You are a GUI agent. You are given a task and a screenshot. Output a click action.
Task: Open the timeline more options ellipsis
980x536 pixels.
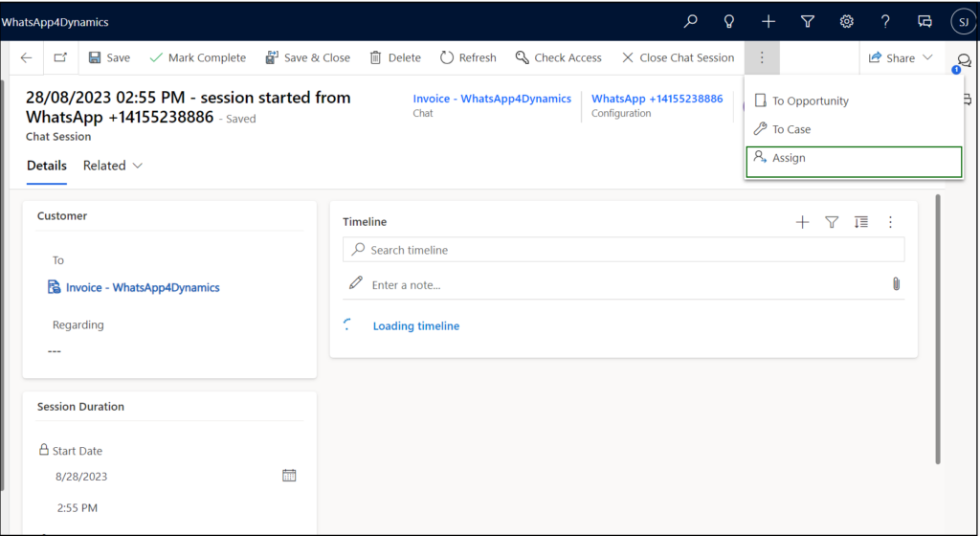tap(890, 222)
